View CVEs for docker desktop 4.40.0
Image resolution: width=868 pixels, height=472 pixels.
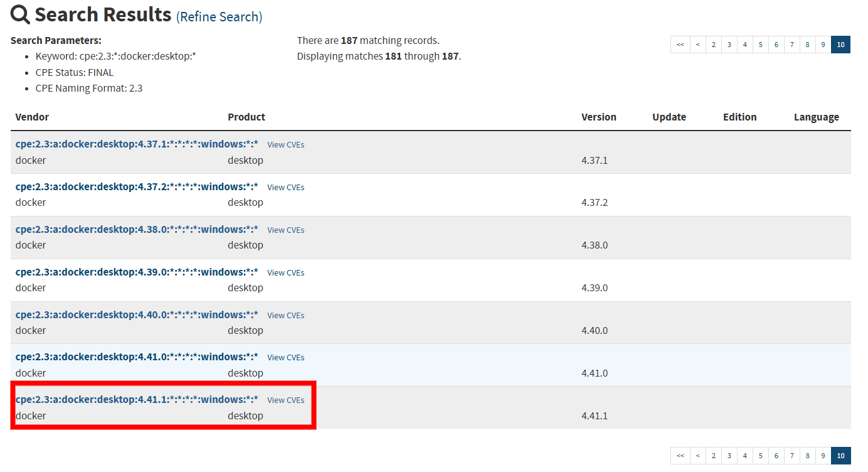285,315
